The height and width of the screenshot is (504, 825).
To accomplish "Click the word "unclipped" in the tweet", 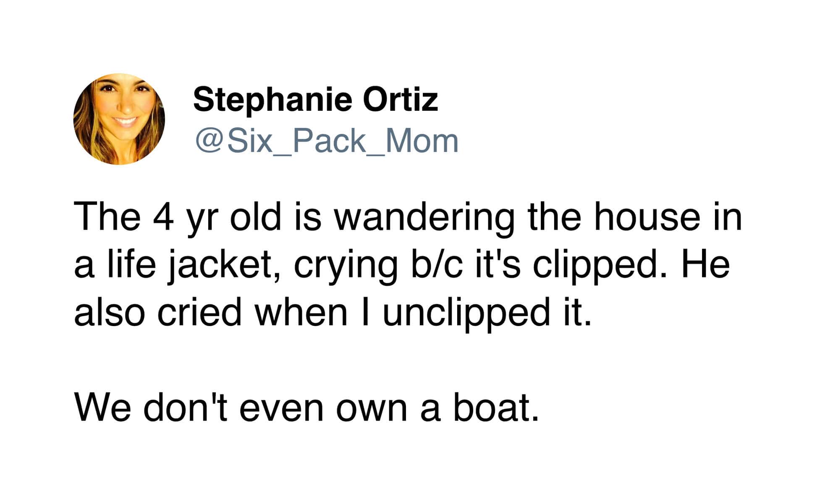I will [466, 312].
